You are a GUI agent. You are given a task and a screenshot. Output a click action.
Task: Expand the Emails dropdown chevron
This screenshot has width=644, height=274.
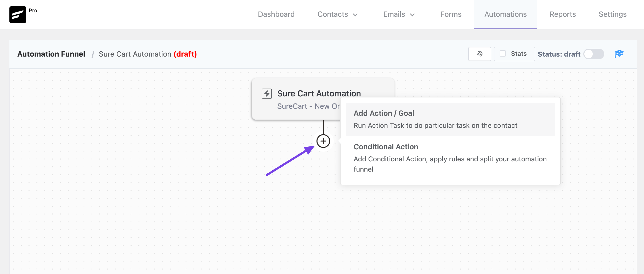(x=413, y=15)
